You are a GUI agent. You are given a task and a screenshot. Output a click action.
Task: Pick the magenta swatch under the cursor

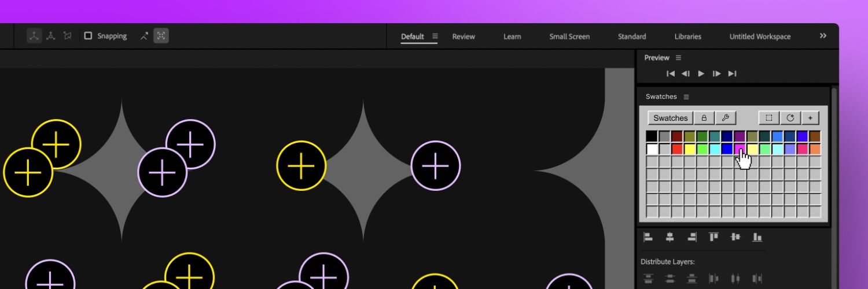pos(740,149)
